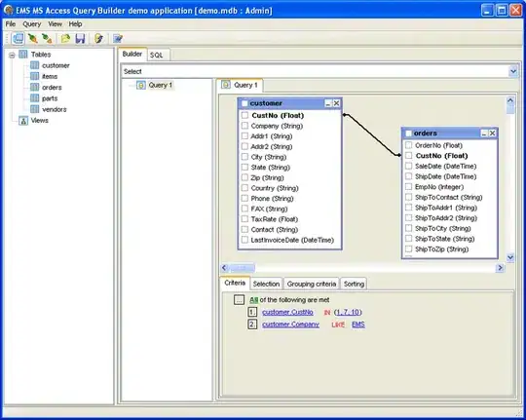
Task: Click the lightning execute query icon
Action: (x=98, y=39)
